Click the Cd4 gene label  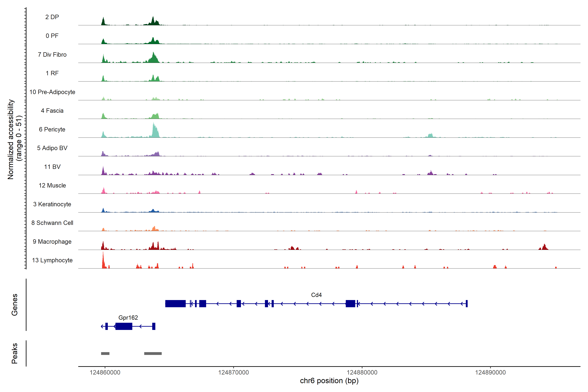click(316, 295)
